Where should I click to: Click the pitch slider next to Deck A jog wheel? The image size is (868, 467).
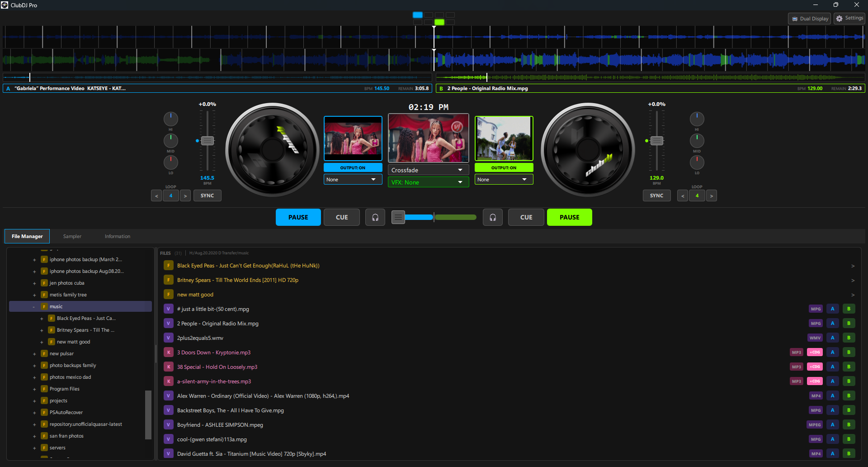click(x=207, y=140)
